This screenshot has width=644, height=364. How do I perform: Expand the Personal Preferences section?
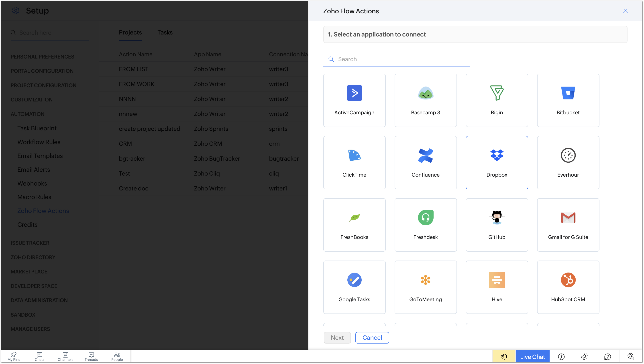[x=42, y=57]
